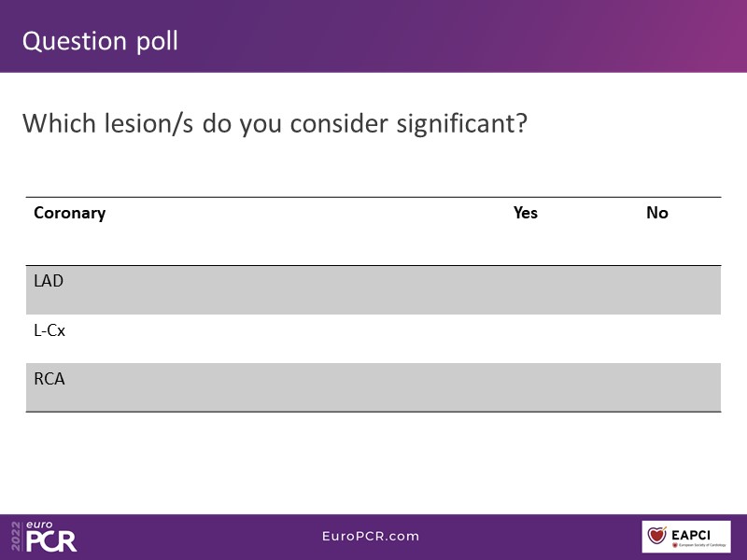The image size is (747, 560).
Task: Click the No column header
Action: 657,213
